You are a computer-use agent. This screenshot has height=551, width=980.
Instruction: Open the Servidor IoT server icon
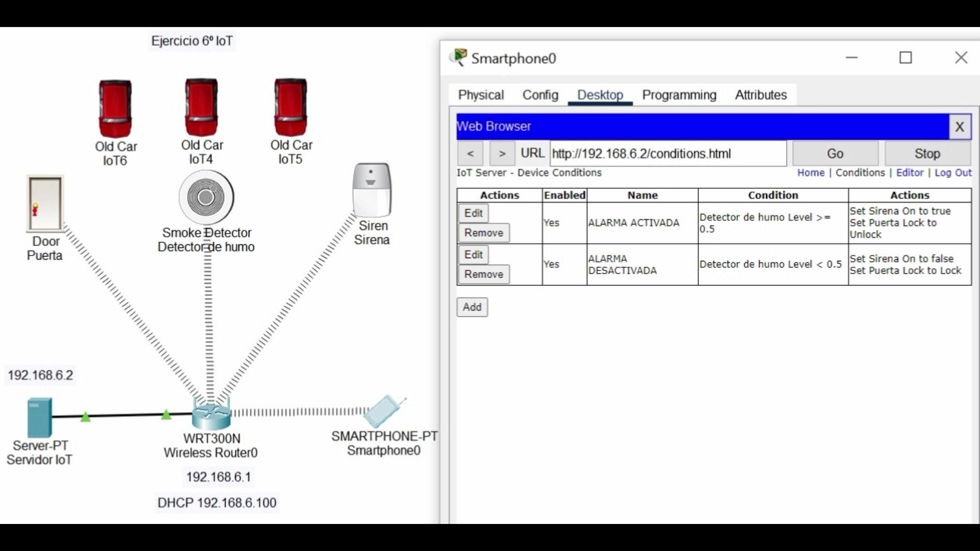pos(39,418)
